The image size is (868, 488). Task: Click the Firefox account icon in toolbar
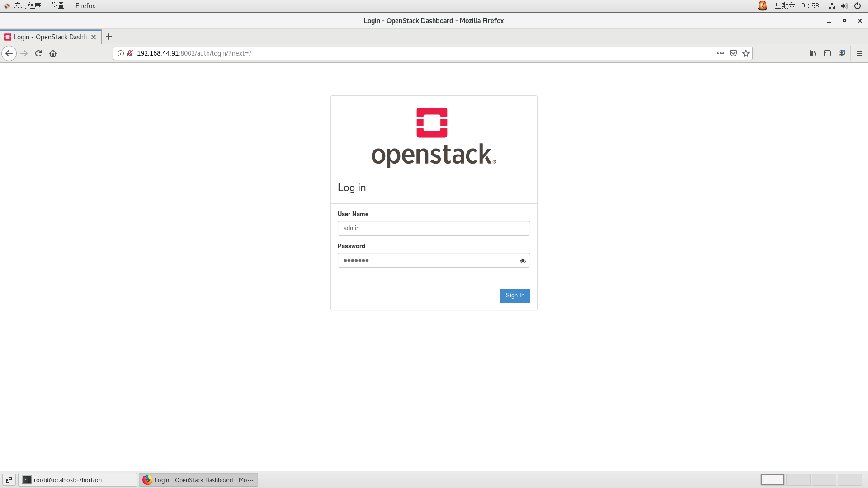click(x=842, y=53)
